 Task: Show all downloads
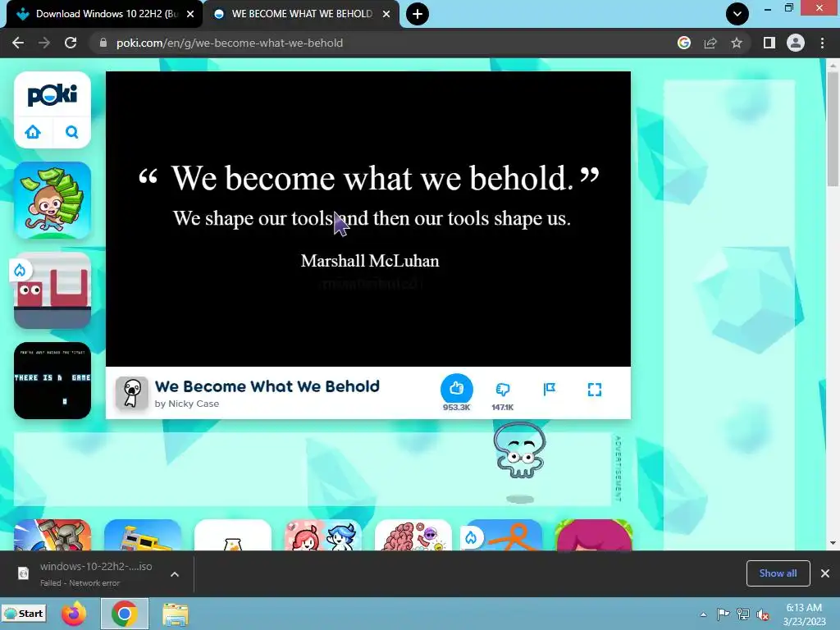(x=778, y=573)
